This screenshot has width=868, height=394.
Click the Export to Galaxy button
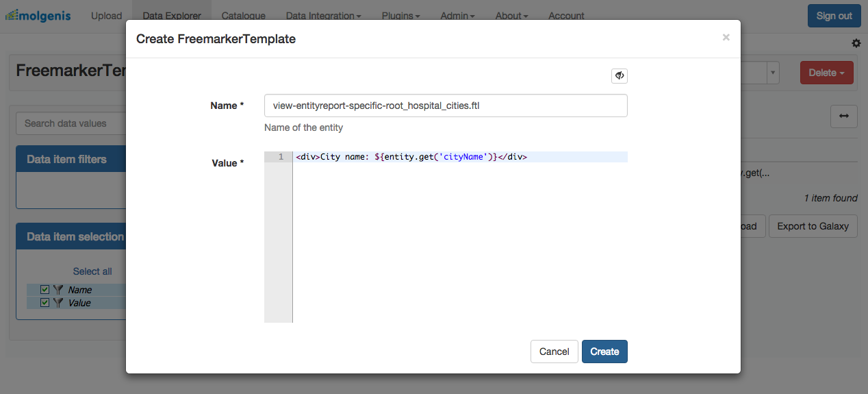[813, 226]
